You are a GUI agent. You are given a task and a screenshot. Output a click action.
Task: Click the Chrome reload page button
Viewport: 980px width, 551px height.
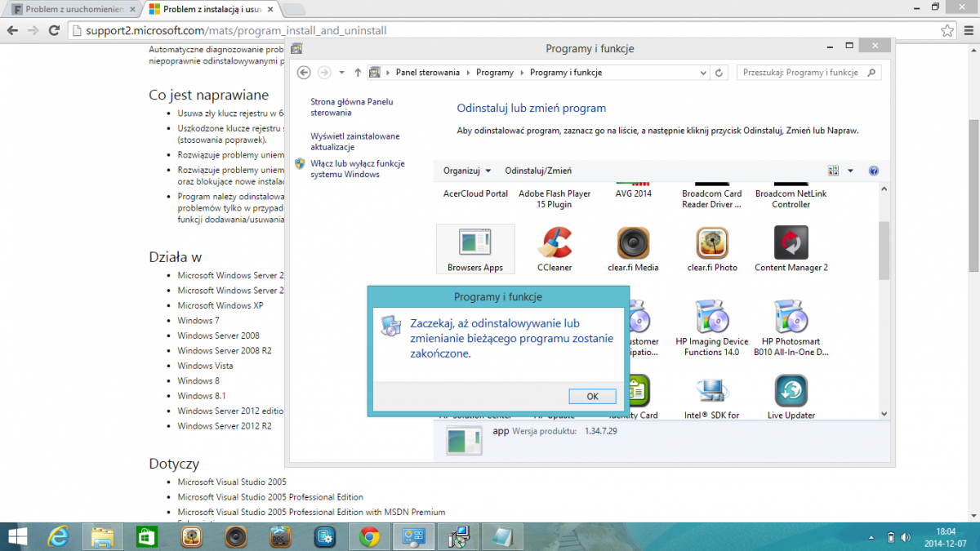[54, 30]
